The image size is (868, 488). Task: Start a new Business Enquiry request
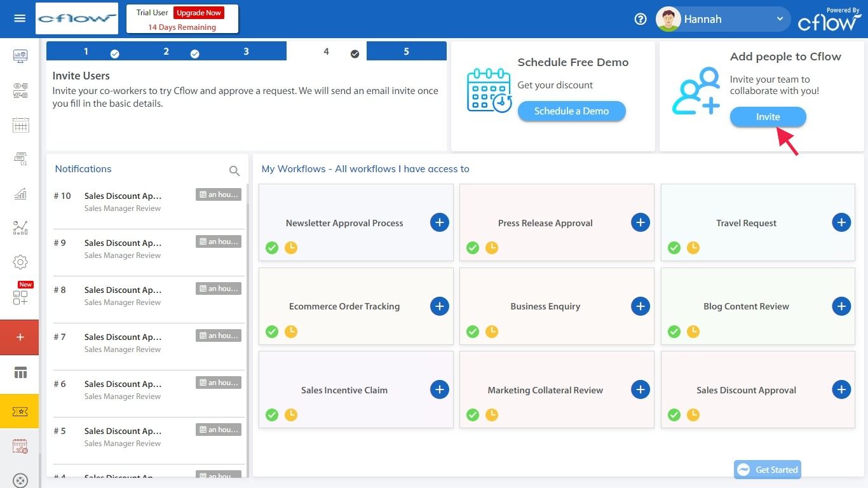coord(641,306)
